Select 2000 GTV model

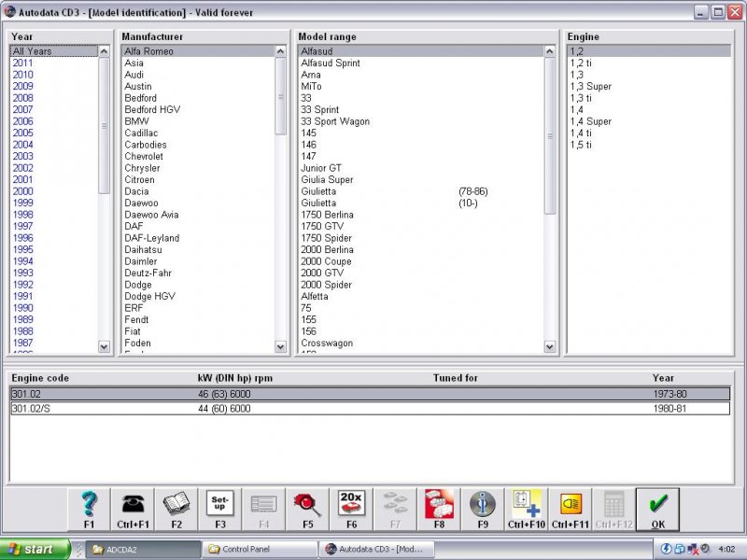point(421,273)
